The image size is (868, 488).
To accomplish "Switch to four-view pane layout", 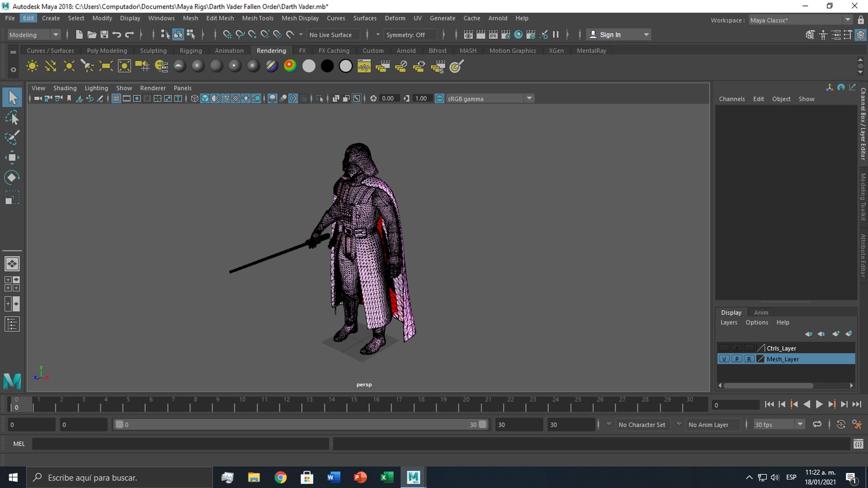I will tap(12, 284).
